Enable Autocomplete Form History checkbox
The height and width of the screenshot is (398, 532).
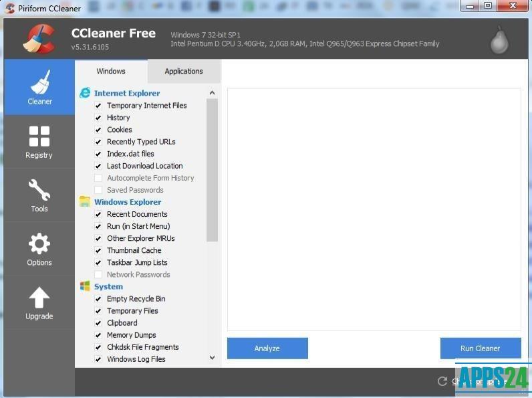[x=98, y=178]
